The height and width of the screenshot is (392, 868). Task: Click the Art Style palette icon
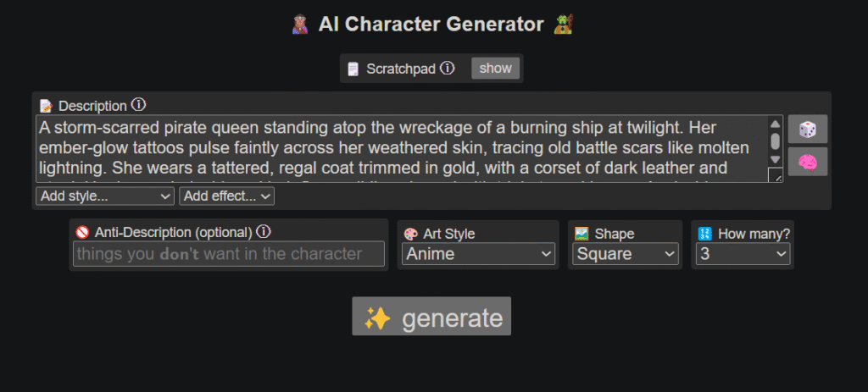coord(411,234)
